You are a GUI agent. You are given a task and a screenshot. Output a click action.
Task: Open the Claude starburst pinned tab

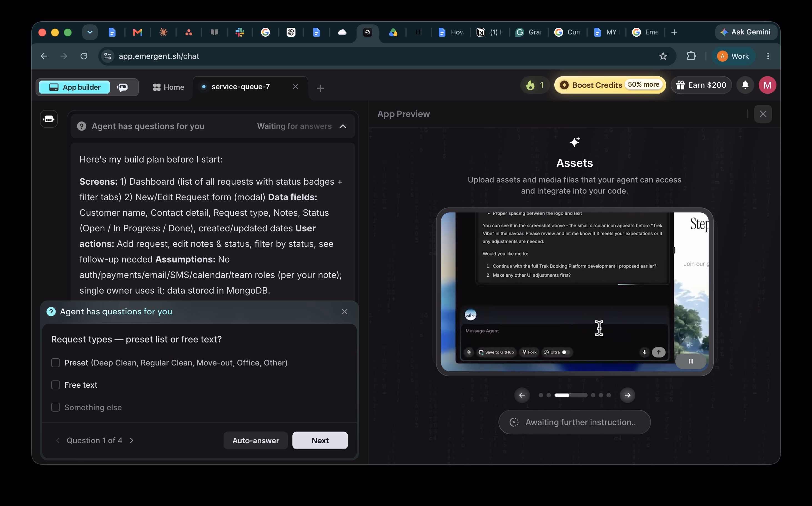click(163, 32)
